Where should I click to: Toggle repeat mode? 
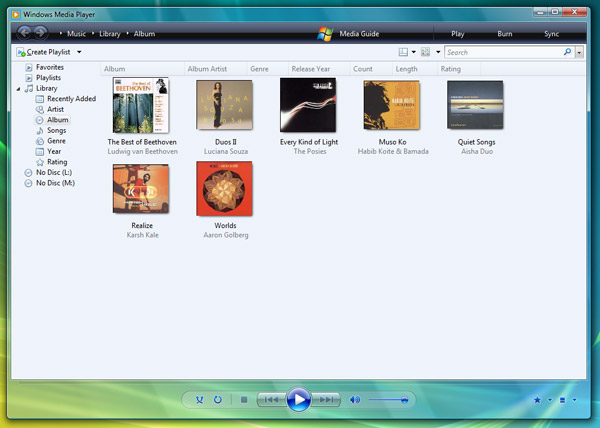[219, 400]
